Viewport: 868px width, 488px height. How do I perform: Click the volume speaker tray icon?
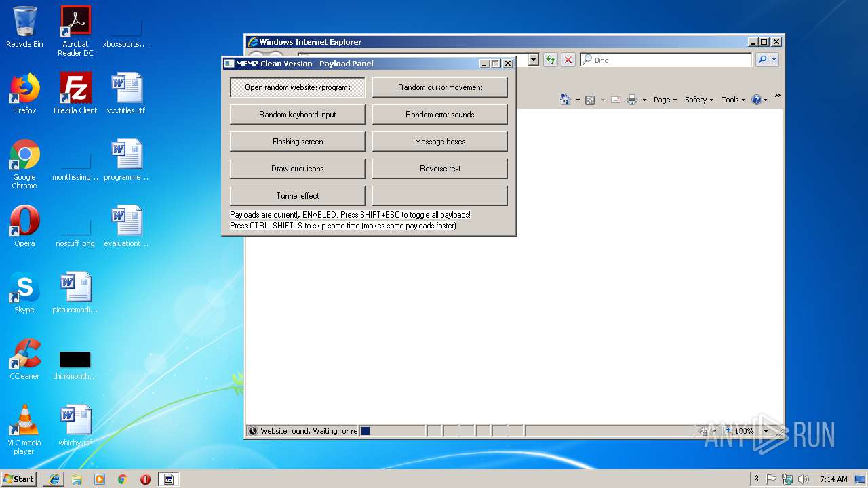click(803, 479)
